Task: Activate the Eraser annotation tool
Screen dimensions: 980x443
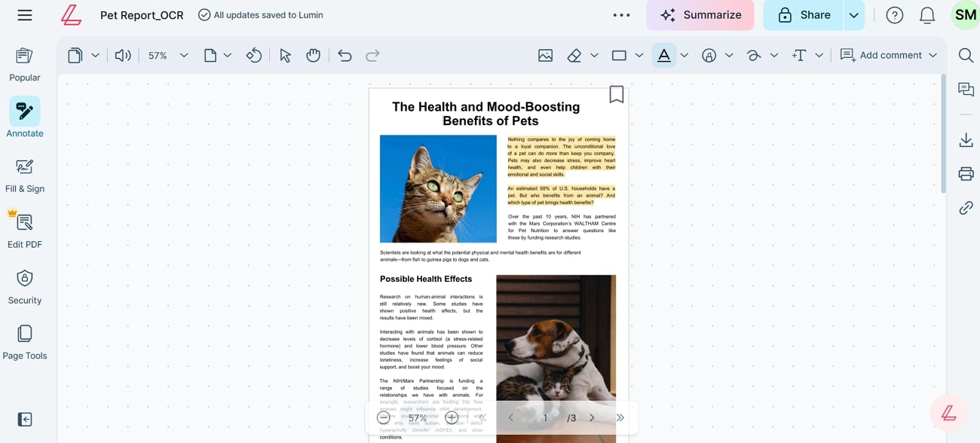Action: tap(574, 54)
